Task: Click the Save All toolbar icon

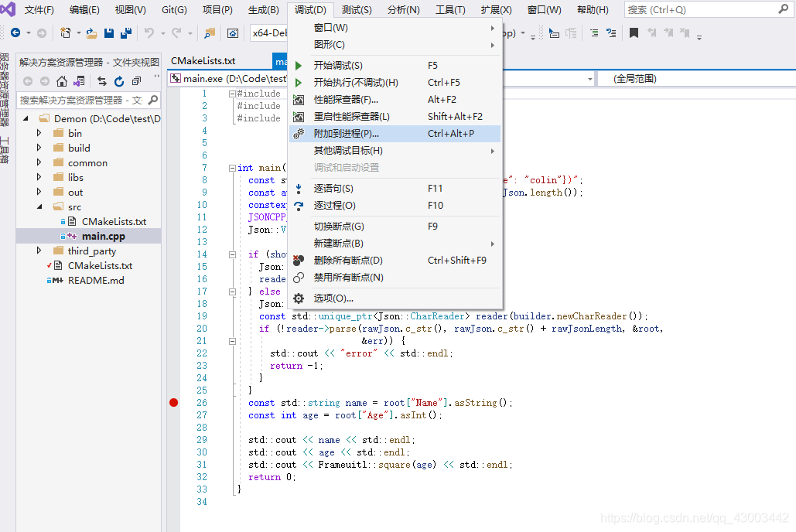Action: point(126,33)
